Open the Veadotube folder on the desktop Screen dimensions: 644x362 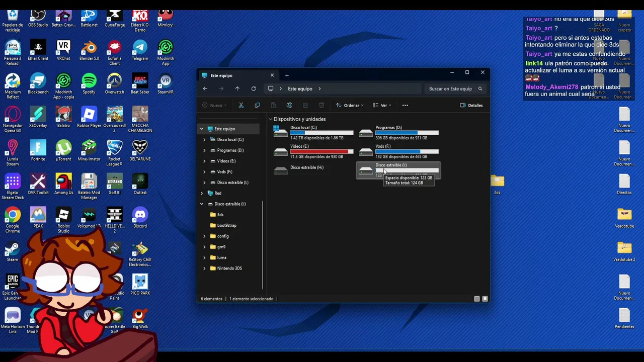(x=624, y=218)
